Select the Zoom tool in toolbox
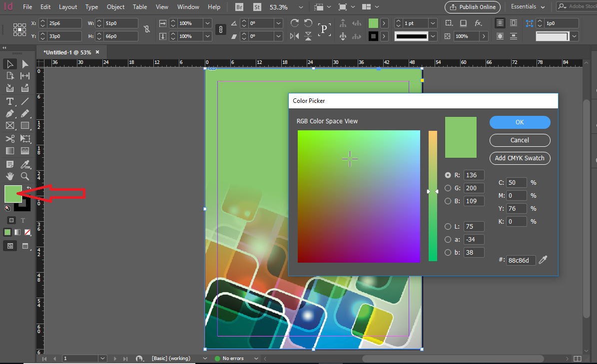The height and width of the screenshot is (364, 597). point(25,176)
